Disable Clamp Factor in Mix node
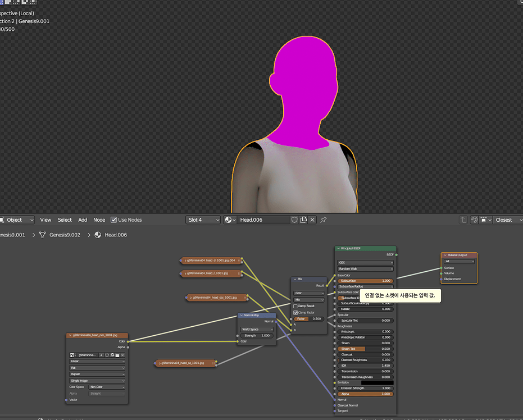The height and width of the screenshot is (420, 523). [295, 313]
